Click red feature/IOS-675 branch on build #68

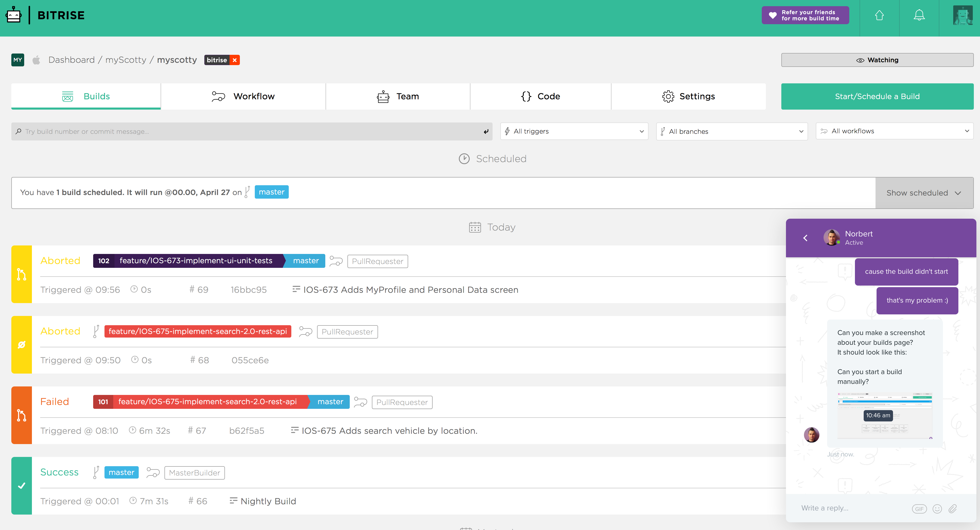tap(198, 331)
